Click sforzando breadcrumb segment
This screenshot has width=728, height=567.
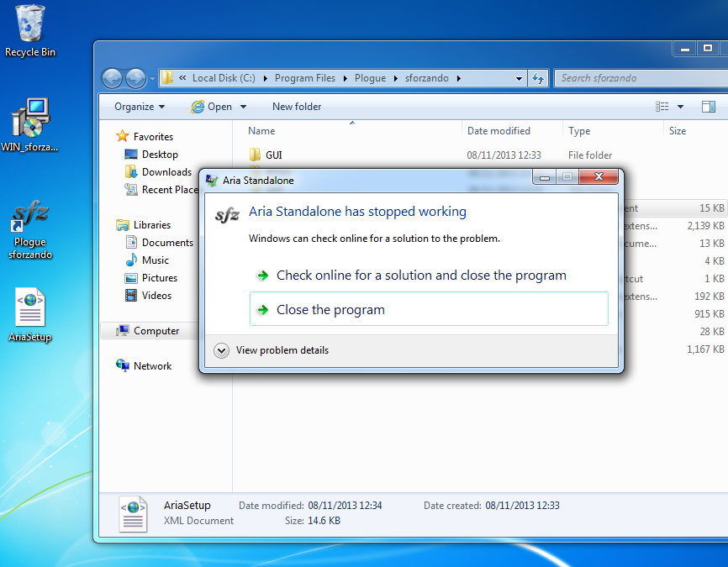[x=427, y=78]
